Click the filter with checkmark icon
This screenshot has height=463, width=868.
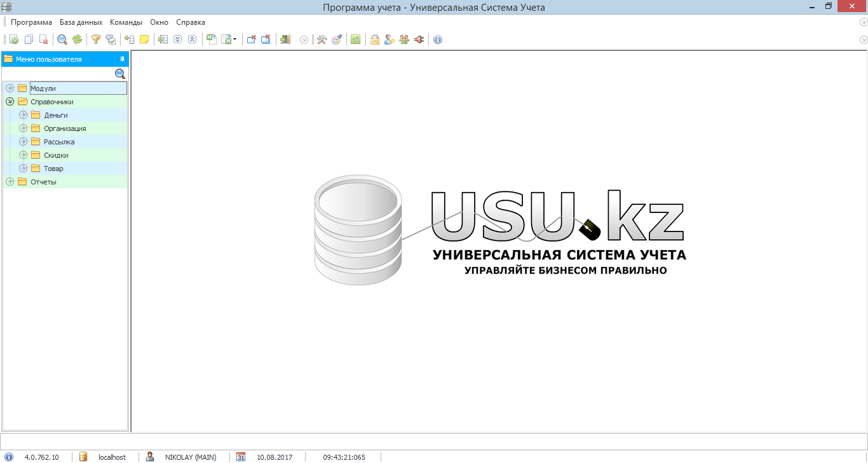[x=111, y=39]
